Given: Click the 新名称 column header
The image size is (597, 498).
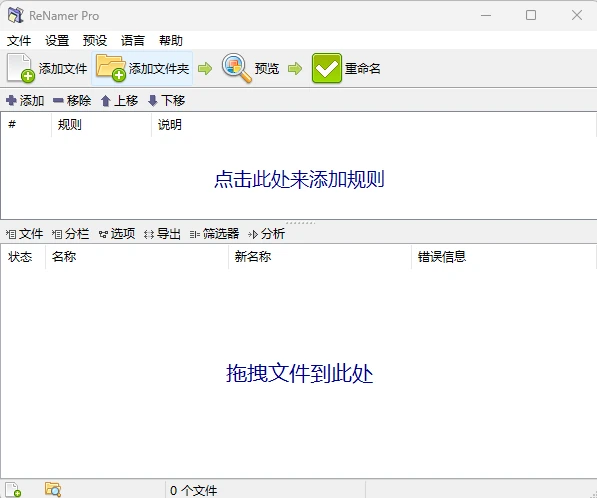Looking at the screenshot, I should 253,257.
